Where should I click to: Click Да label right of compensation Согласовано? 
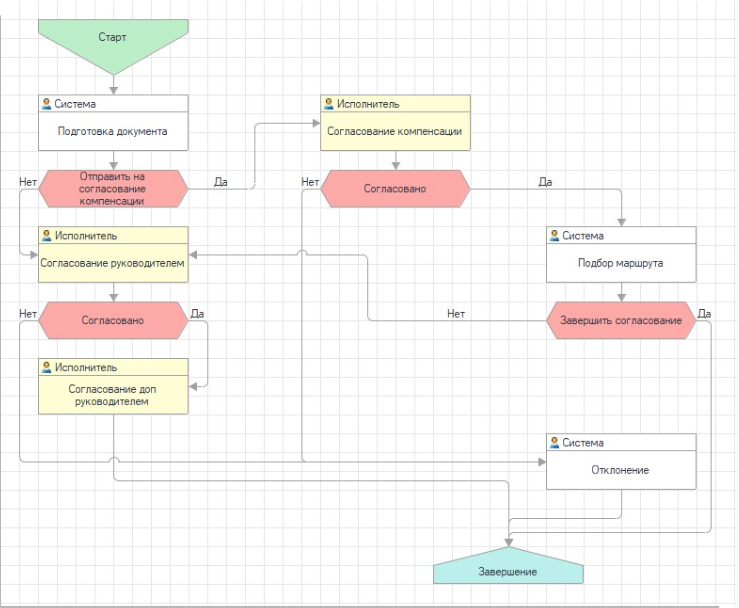[x=545, y=182]
